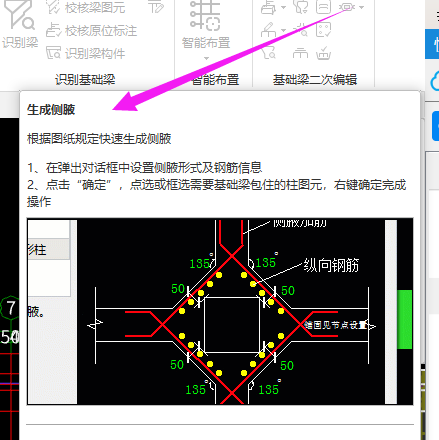Image resolution: width=439 pixels, height=440 pixels.
Task: Click the 生成侧腋 tooltip title
Action: click(51, 110)
